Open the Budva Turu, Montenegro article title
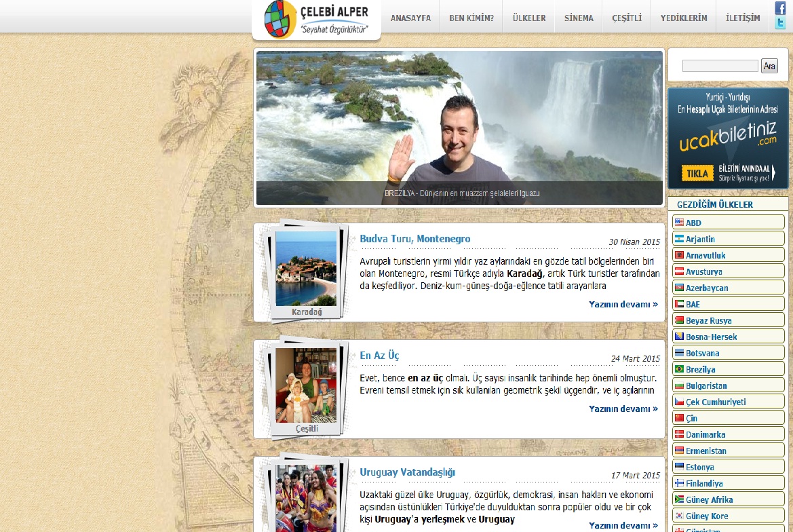The height and width of the screenshot is (532, 793). click(x=414, y=239)
